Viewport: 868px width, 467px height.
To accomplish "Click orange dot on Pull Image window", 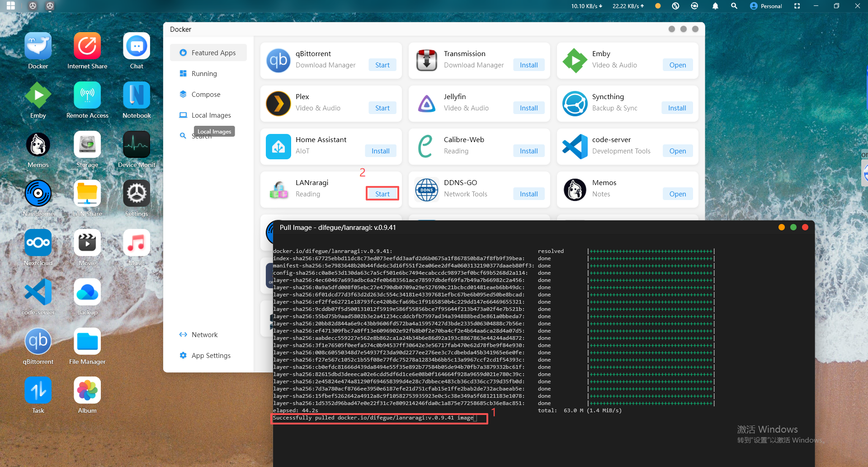I will (x=781, y=227).
